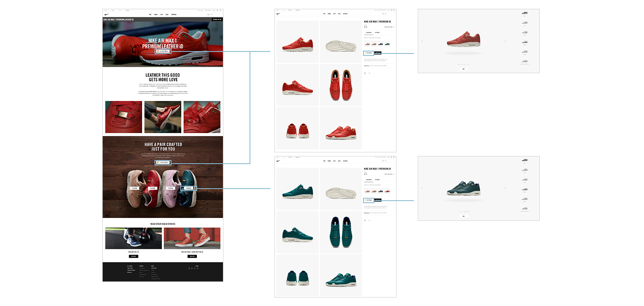This screenshot has width=644, height=306.
Task: Switch to second tab on red product page
Action: 378,33
